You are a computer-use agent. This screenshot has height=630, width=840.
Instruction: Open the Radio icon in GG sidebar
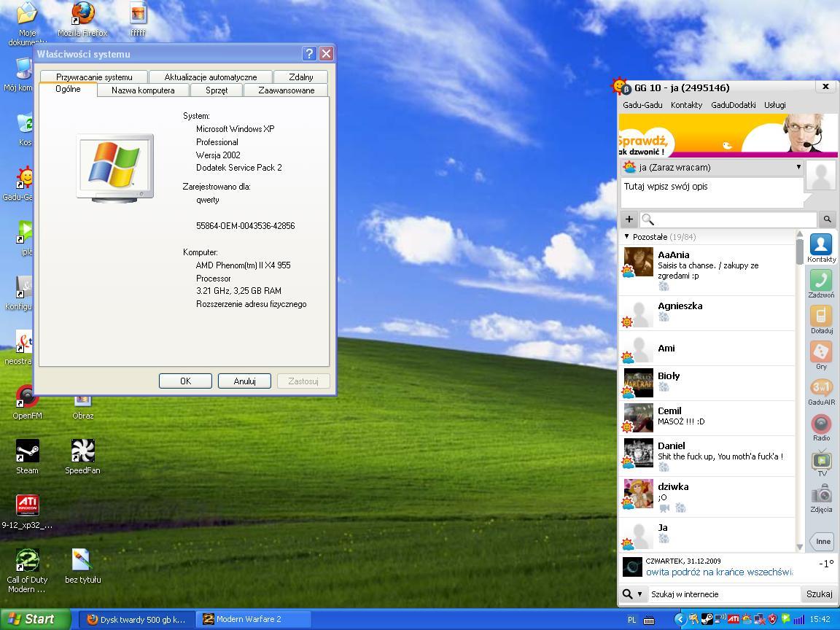821,427
